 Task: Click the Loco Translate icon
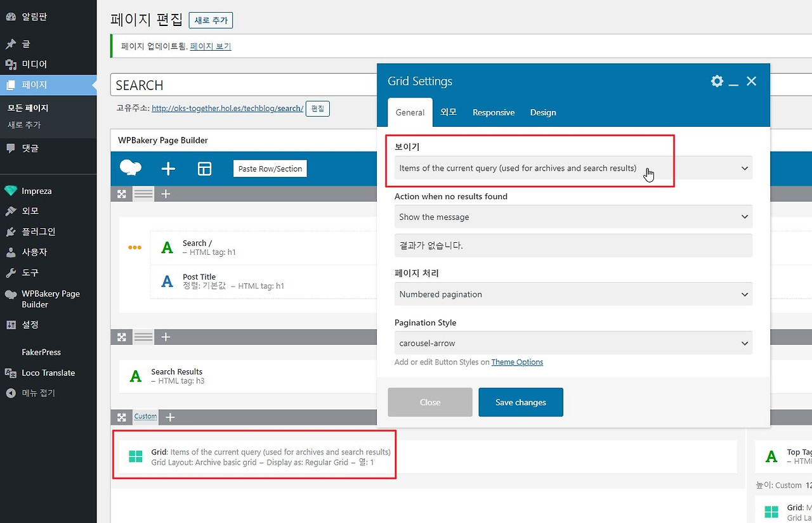11,373
